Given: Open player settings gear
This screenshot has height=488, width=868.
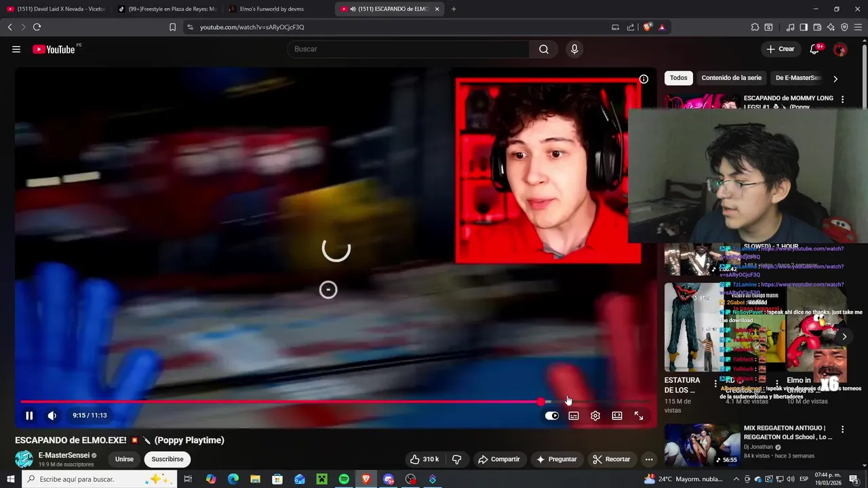Looking at the screenshot, I should [x=595, y=415].
